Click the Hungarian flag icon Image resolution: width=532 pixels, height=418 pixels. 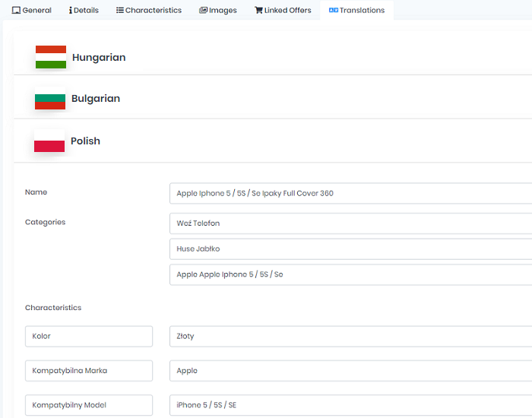(51, 57)
